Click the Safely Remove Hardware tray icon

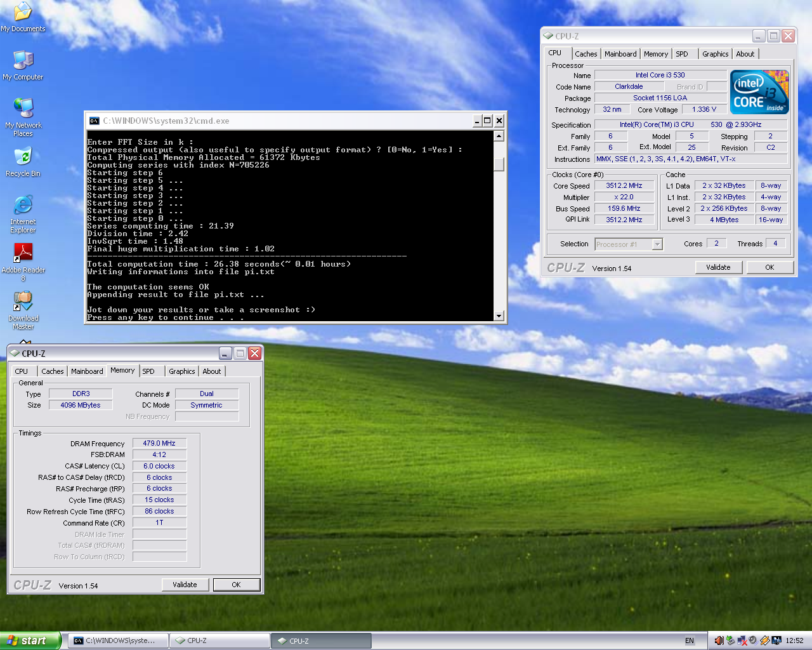(730, 640)
